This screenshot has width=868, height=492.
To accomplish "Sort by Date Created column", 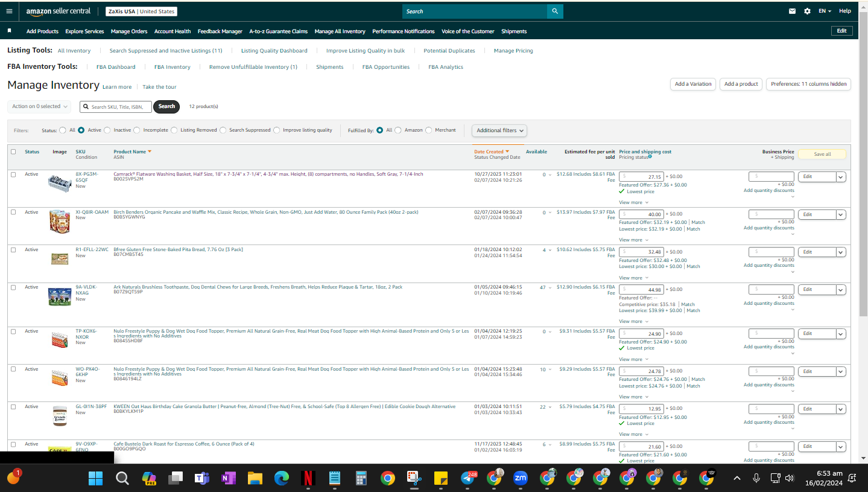I will 492,152.
